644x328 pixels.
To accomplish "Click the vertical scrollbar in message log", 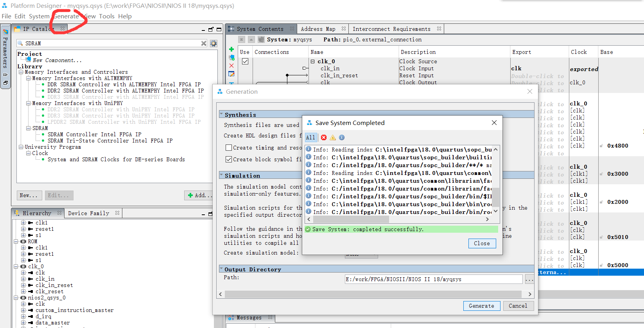I will tap(495, 181).
